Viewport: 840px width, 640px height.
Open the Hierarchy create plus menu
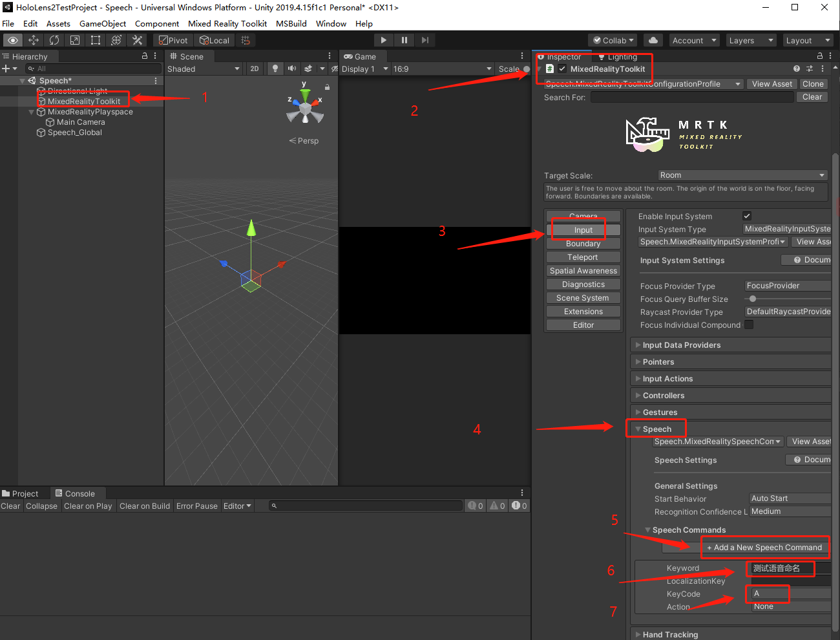coord(9,69)
